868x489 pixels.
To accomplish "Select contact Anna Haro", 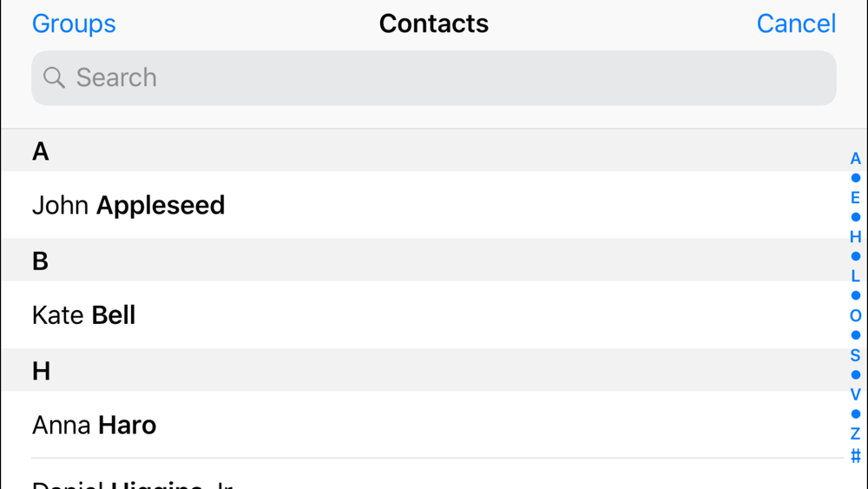I will (423, 425).
